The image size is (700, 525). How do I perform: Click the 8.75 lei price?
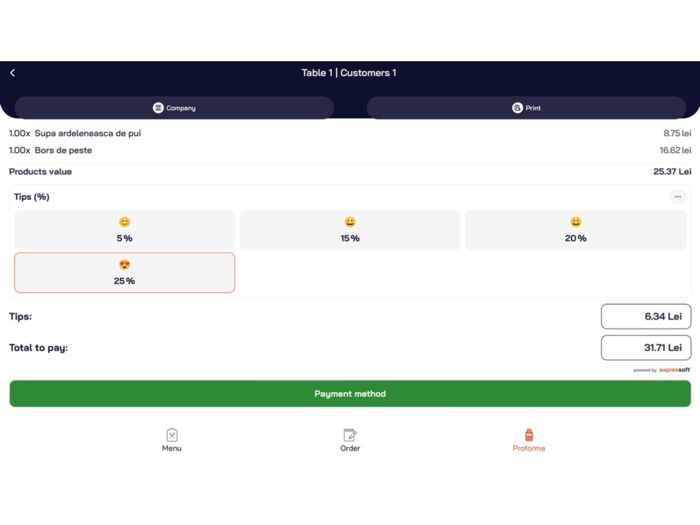pos(677,133)
